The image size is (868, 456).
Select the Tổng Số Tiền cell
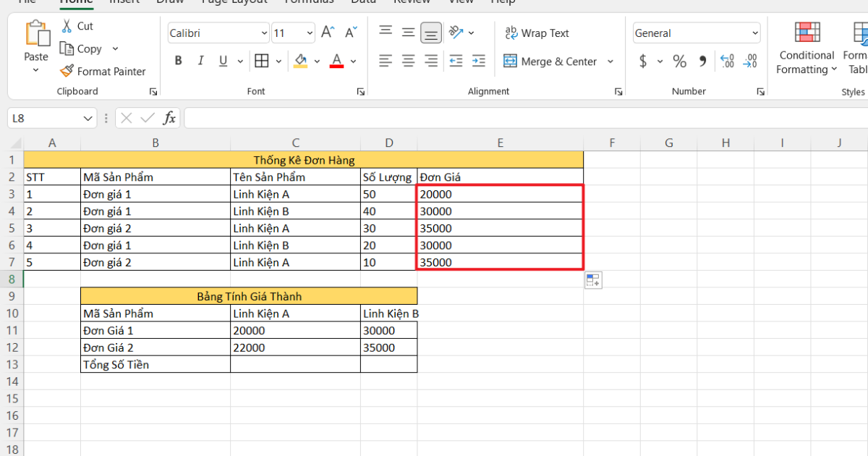(156, 364)
